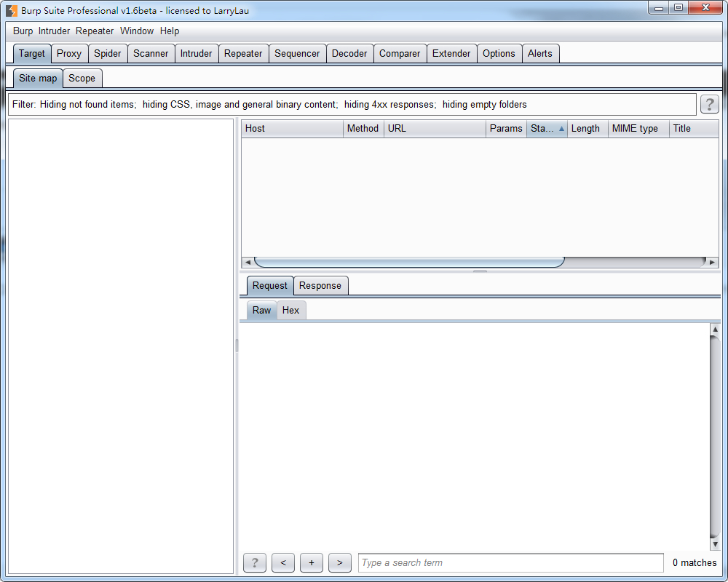
Task: Go to previous search match
Action: [283, 562]
